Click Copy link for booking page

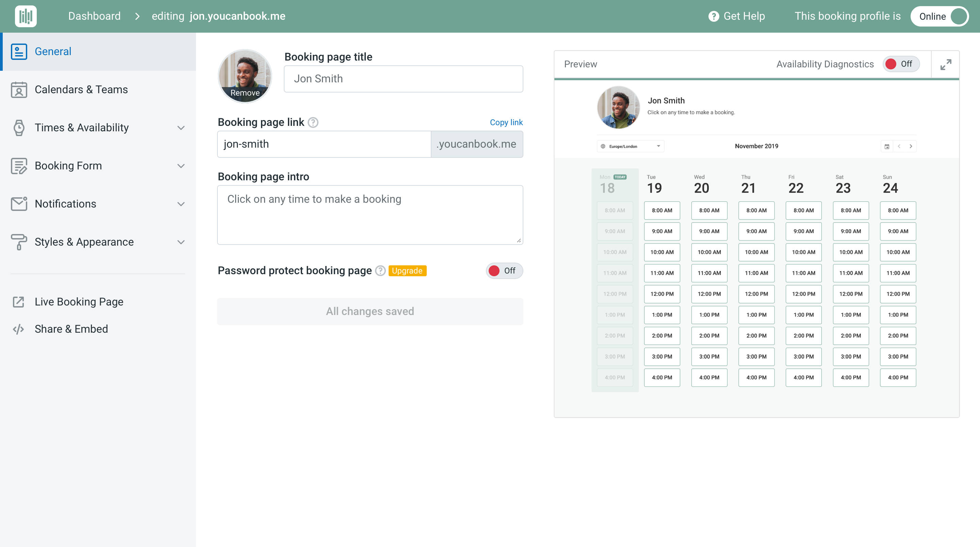coord(506,122)
